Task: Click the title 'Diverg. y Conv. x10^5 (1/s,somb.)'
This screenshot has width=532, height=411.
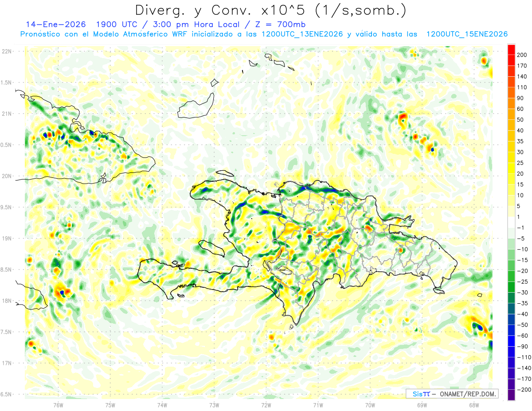Action: (x=271, y=10)
